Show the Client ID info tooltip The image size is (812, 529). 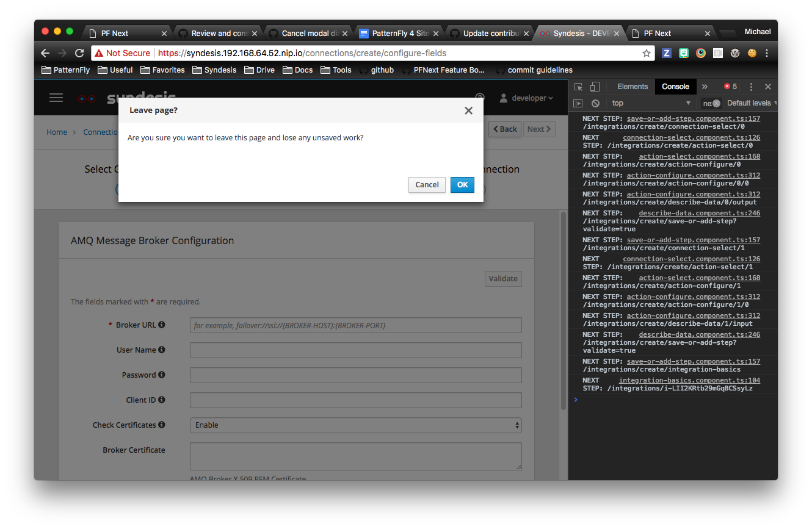click(162, 400)
